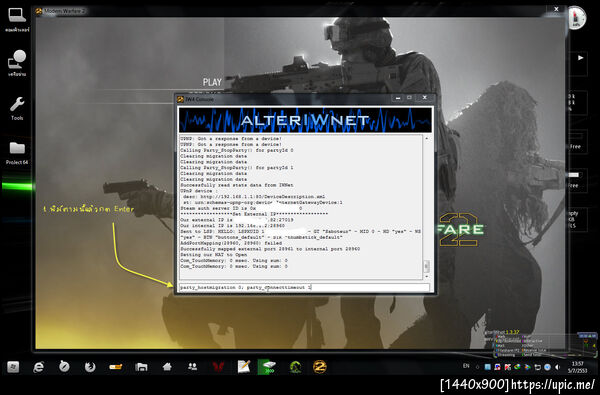The width and height of the screenshot is (600, 395).
Task: Click the alterIWnet banner image
Action: point(305,120)
